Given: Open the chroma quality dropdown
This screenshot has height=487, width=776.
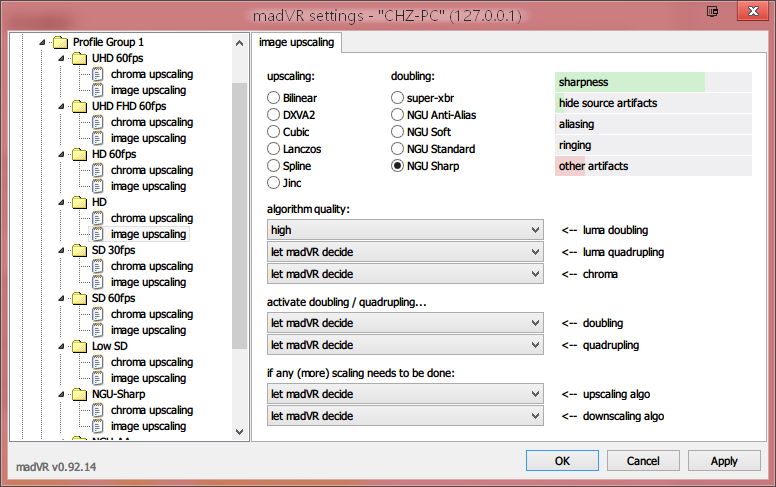Looking at the screenshot, I should click(405, 274).
